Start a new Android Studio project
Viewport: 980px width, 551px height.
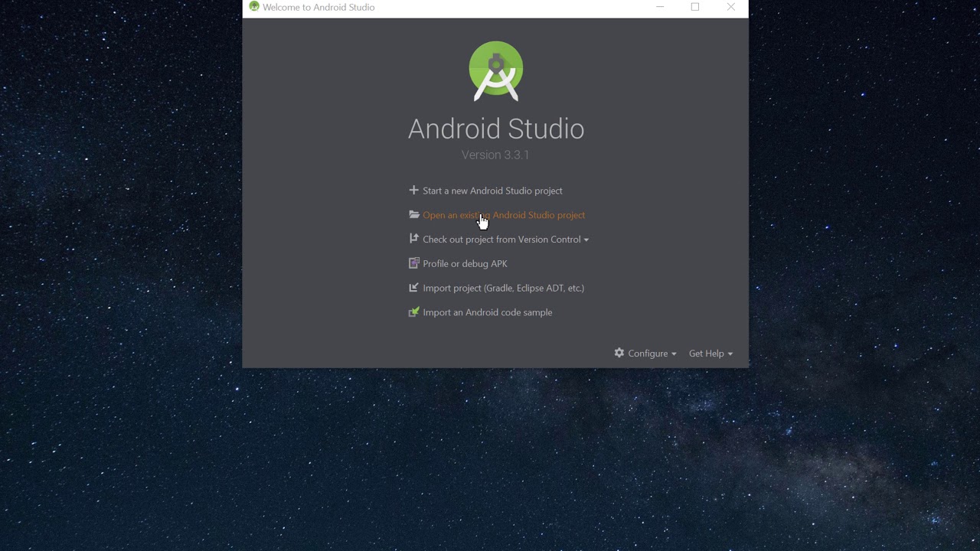coord(492,191)
